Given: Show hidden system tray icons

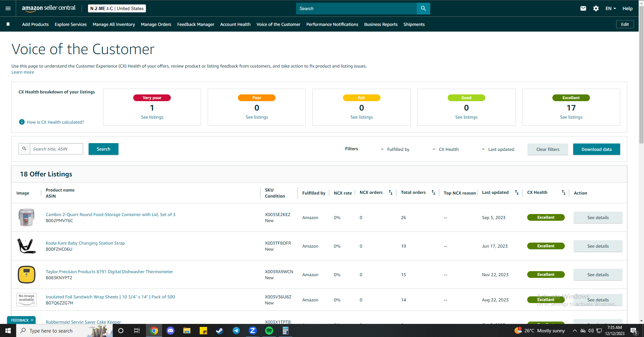Looking at the screenshot, I should (x=575, y=331).
